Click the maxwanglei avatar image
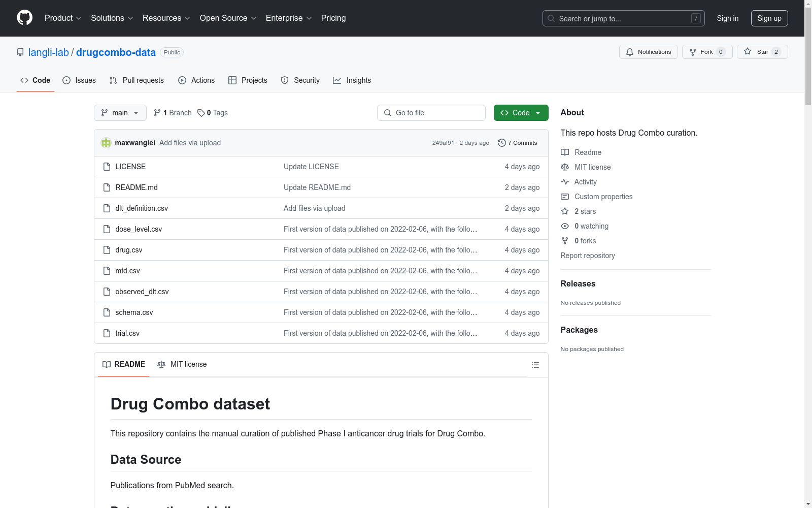 click(x=106, y=143)
